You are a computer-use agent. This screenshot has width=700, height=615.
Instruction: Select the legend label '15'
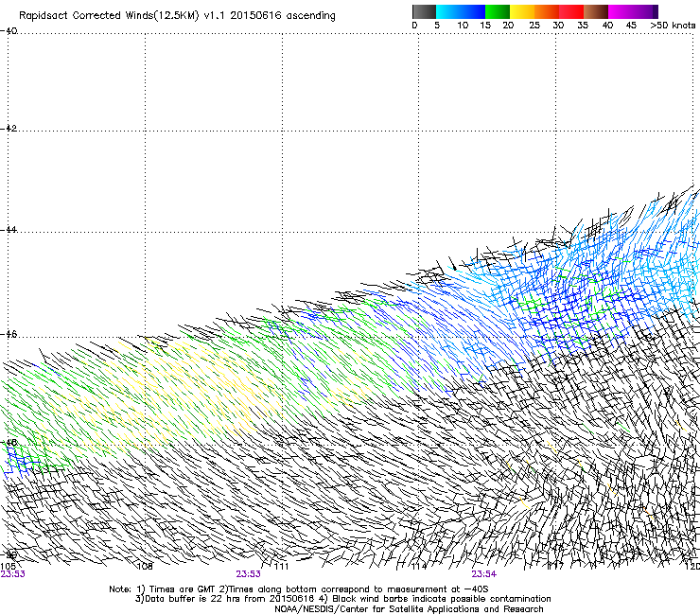tap(485, 26)
